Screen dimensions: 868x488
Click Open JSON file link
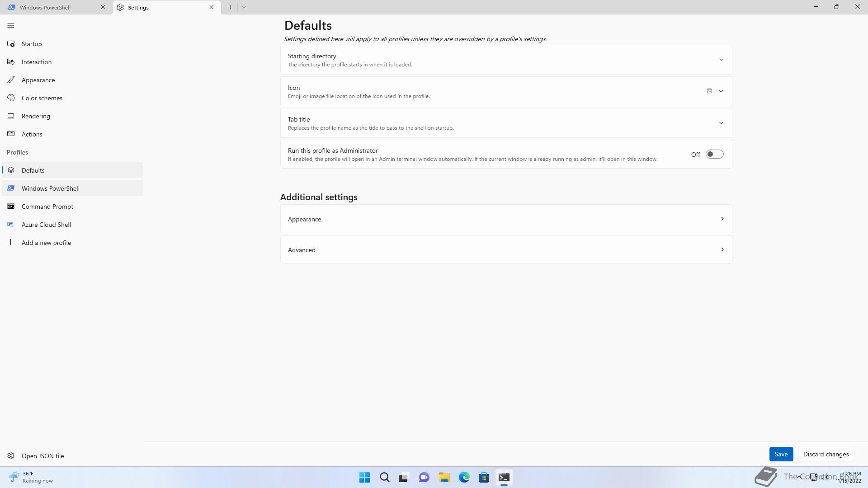[72, 455]
